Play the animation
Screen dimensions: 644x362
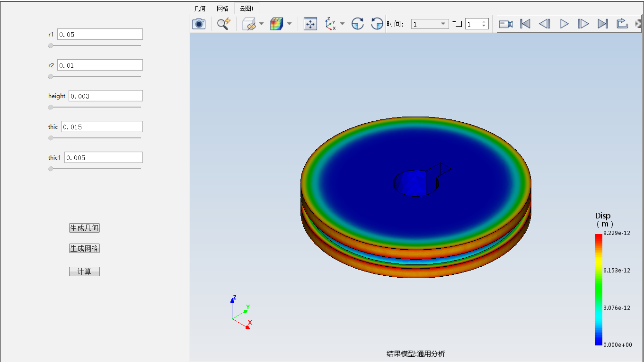point(564,24)
